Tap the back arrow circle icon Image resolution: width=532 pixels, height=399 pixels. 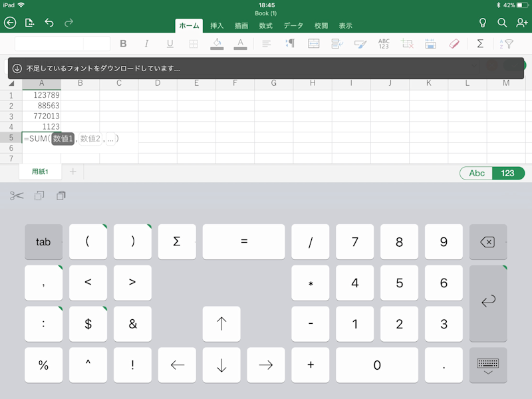(10, 23)
